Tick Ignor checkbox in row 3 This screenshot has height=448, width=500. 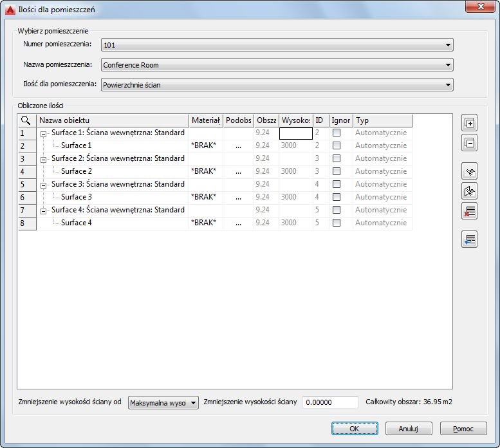point(336,158)
